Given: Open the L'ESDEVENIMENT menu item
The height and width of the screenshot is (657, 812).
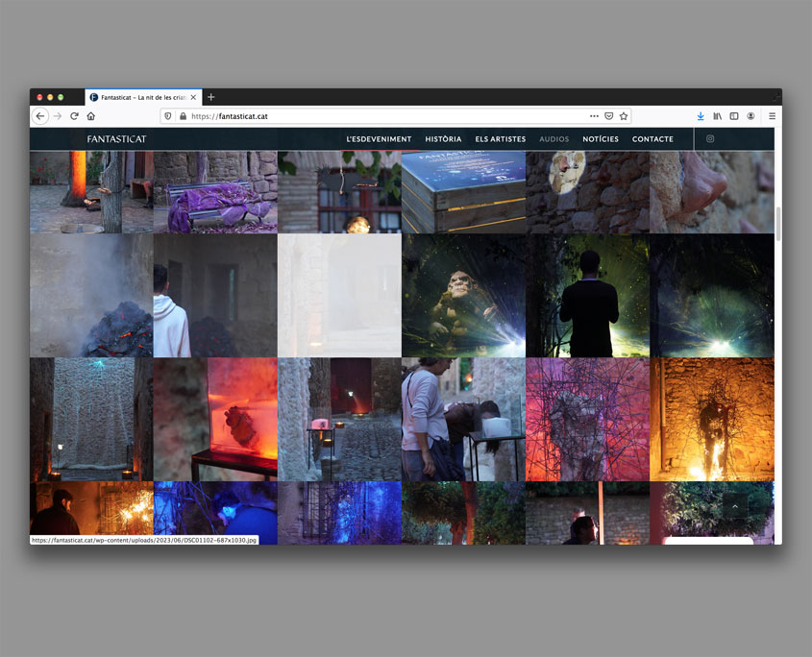Looking at the screenshot, I should point(379,139).
